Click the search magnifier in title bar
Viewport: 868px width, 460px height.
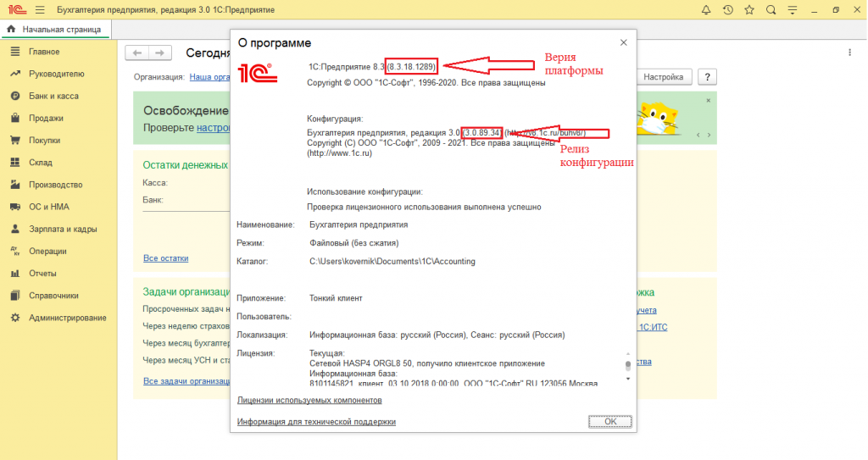click(x=771, y=10)
